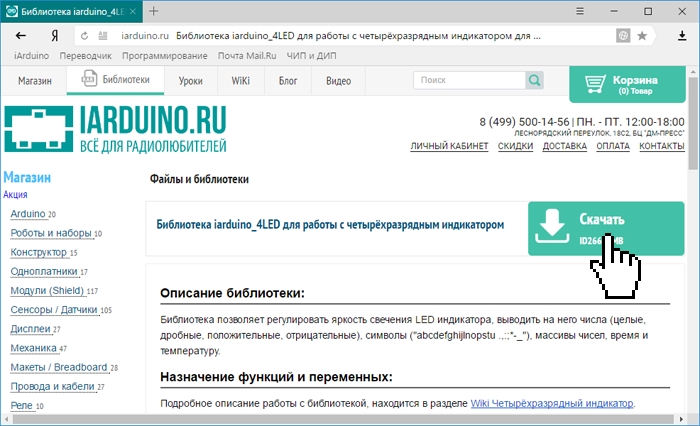Open ЛИЧНЫЙ КАБИНЕТ link
Screen dimensions: 700x426
pos(449,146)
